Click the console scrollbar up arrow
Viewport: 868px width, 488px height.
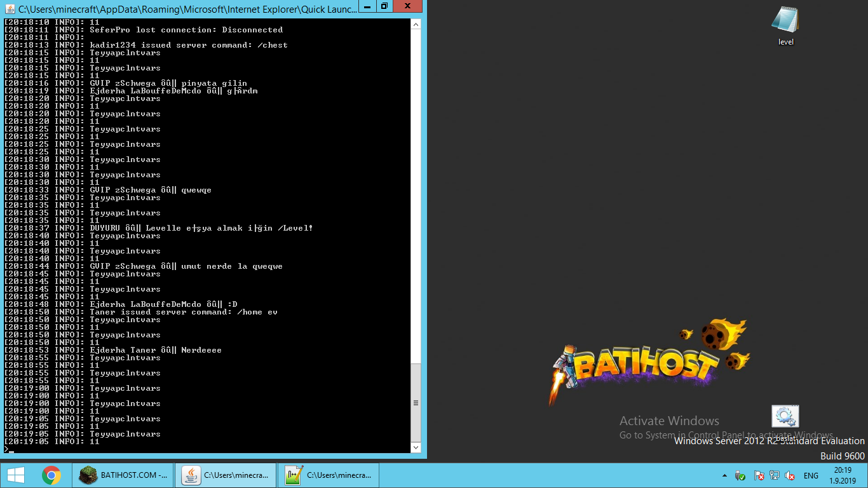[x=416, y=24]
